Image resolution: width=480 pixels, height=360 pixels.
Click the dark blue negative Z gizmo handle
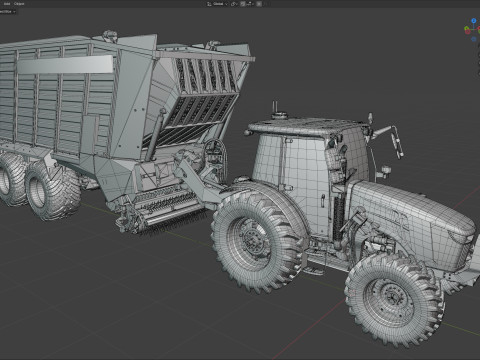coord(474,39)
